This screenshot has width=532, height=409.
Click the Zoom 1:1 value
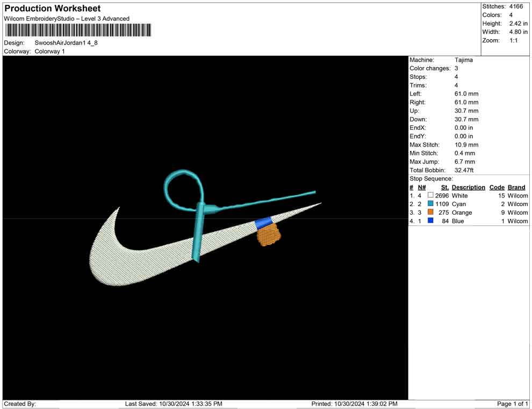click(513, 40)
